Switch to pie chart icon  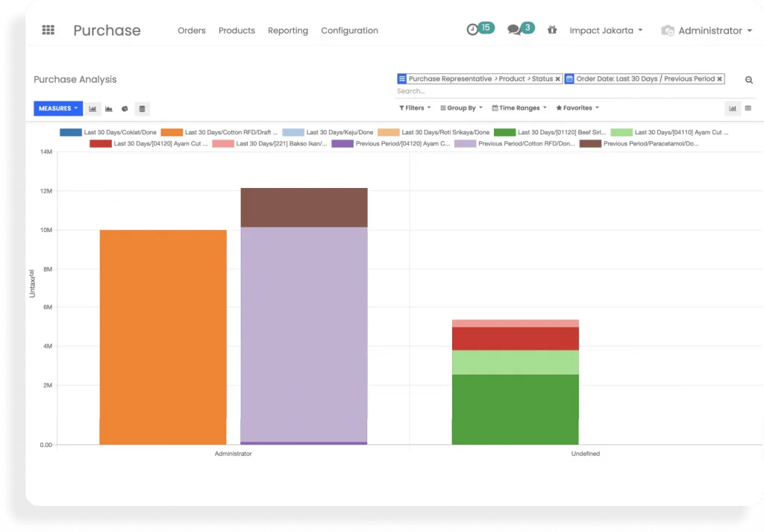(x=125, y=109)
